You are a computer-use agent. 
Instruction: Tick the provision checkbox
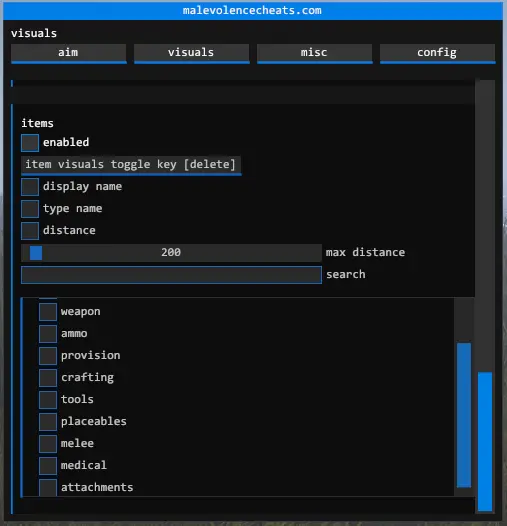coord(48,356)
